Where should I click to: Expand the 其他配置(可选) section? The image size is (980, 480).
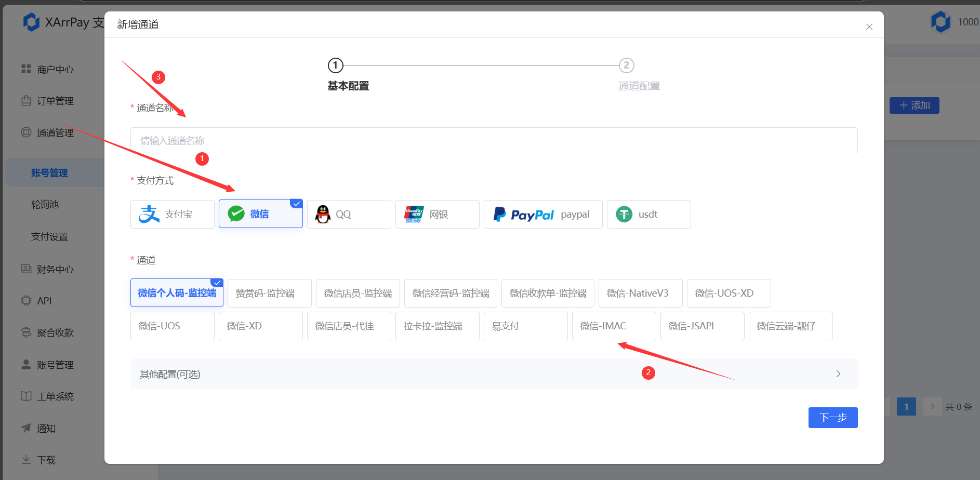click(x=493, y=374)
